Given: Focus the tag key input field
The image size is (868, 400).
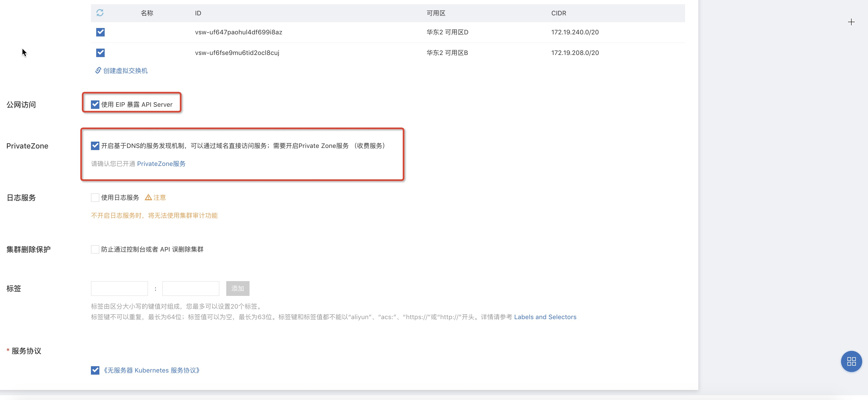Looking at the screenshot, I should click(x=119, y=288).
